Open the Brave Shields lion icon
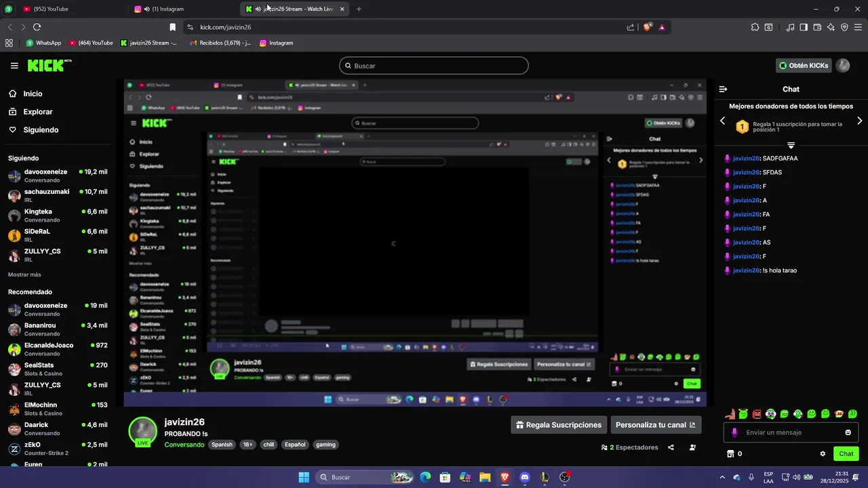This screenshot has width=868, height=488. 648,27
